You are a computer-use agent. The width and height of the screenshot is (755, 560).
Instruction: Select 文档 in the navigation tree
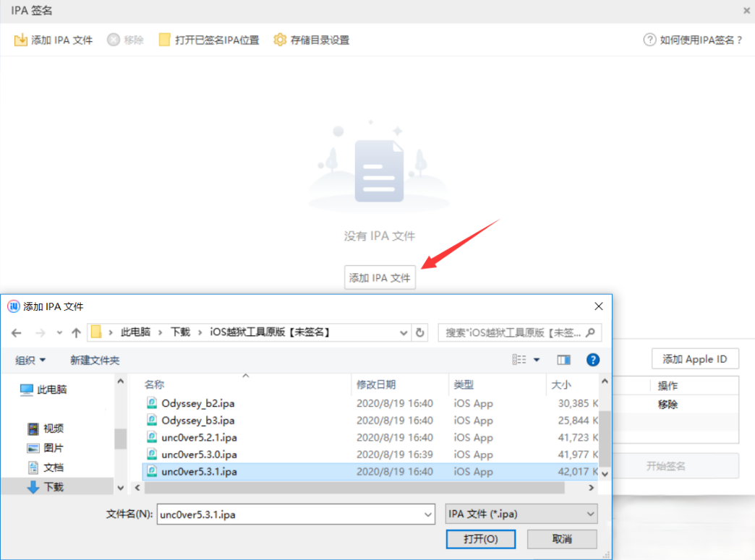46,468
